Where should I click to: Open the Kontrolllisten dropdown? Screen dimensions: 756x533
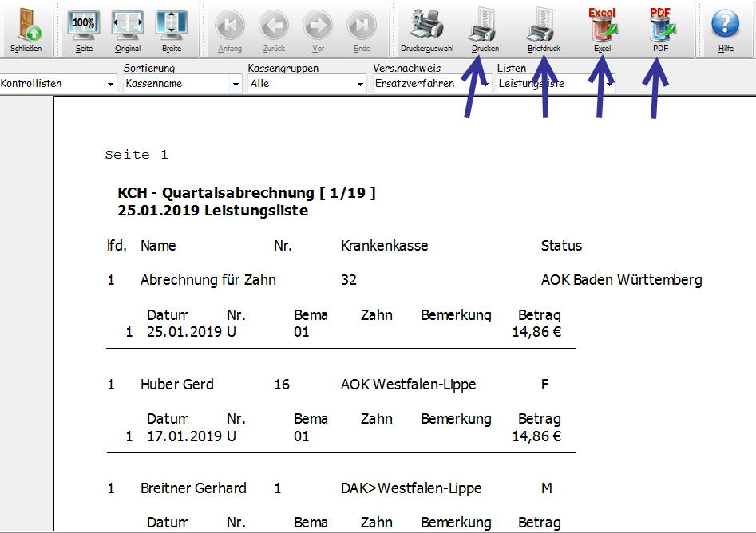pos(110,84)
